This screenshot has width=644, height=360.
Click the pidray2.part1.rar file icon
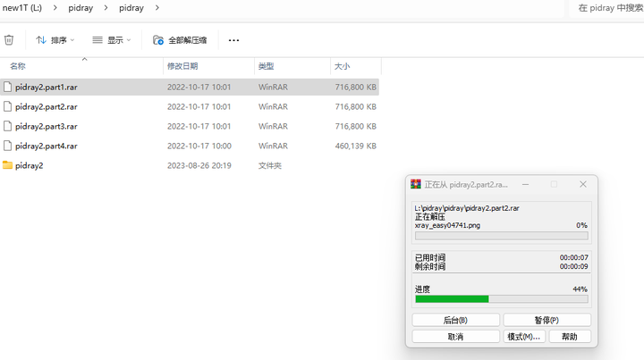[7, 87]
